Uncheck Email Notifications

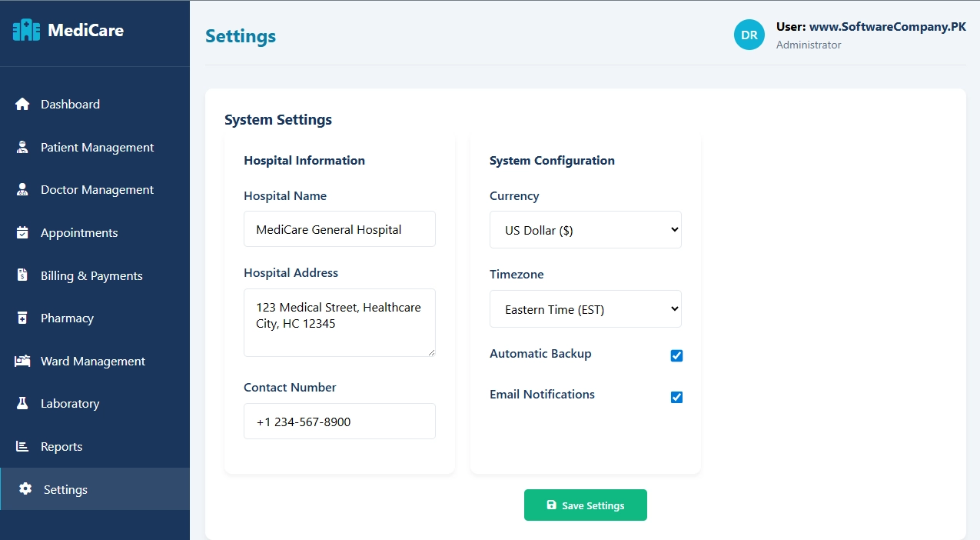coord(676,397)
